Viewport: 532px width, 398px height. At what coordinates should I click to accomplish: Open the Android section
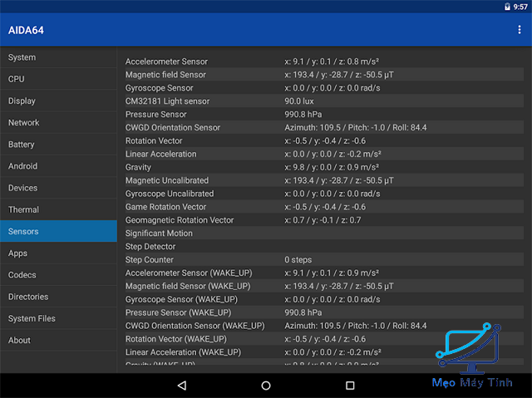[59, 166]
